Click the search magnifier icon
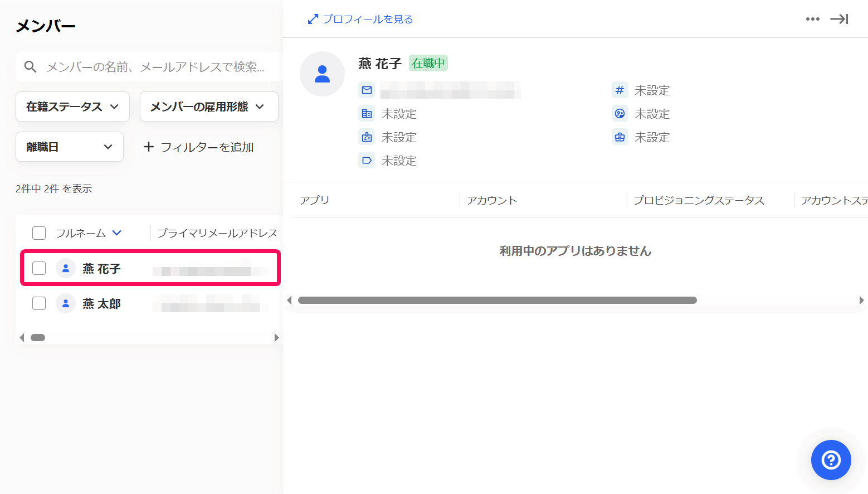The height and width of the screenshot is (494, 868). pos(31,67)
